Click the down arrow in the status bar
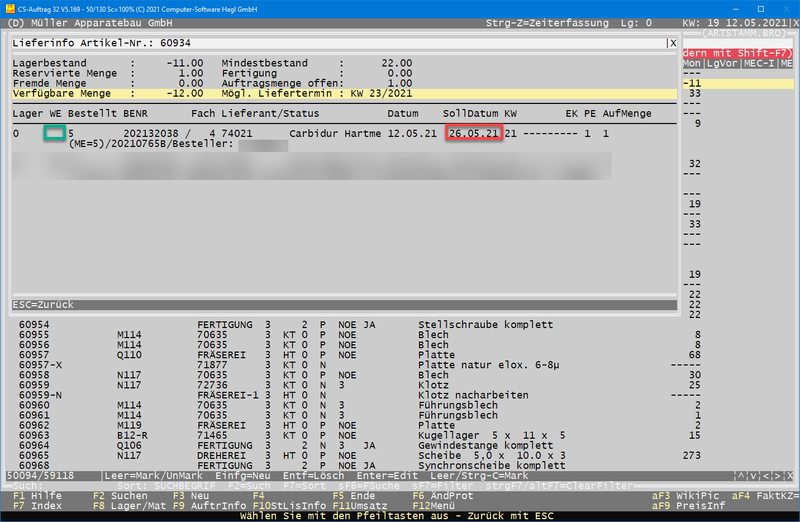Screen dimensions: 800x522 752,476
